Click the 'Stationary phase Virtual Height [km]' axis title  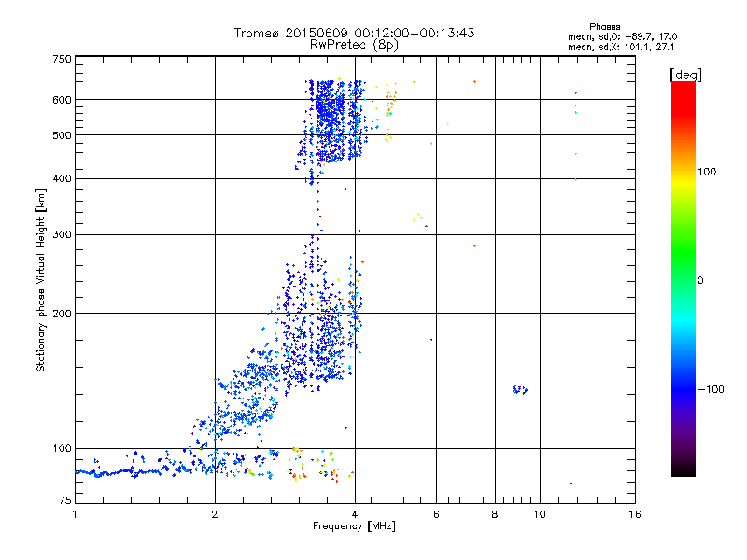point(41,280)
